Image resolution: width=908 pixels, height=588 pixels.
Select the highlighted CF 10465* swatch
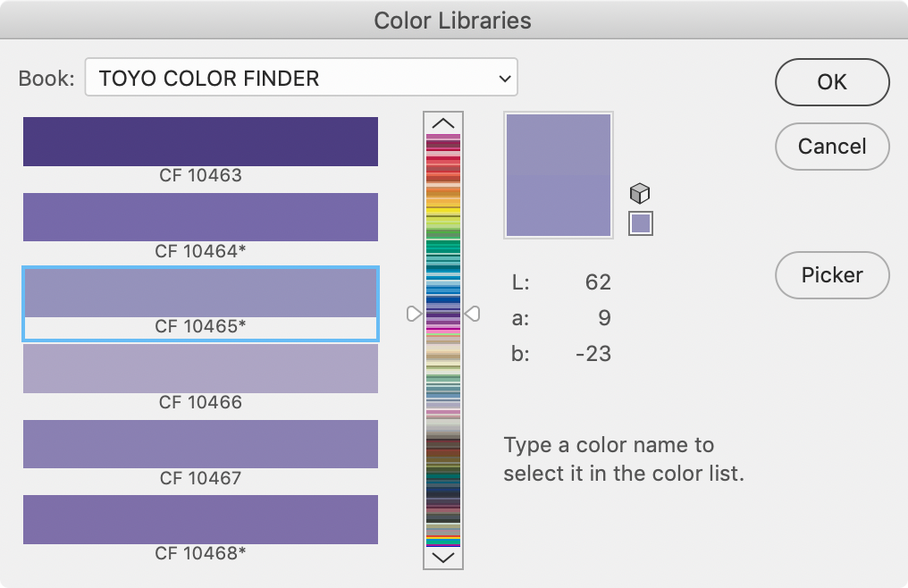click(x=200, y=293)
